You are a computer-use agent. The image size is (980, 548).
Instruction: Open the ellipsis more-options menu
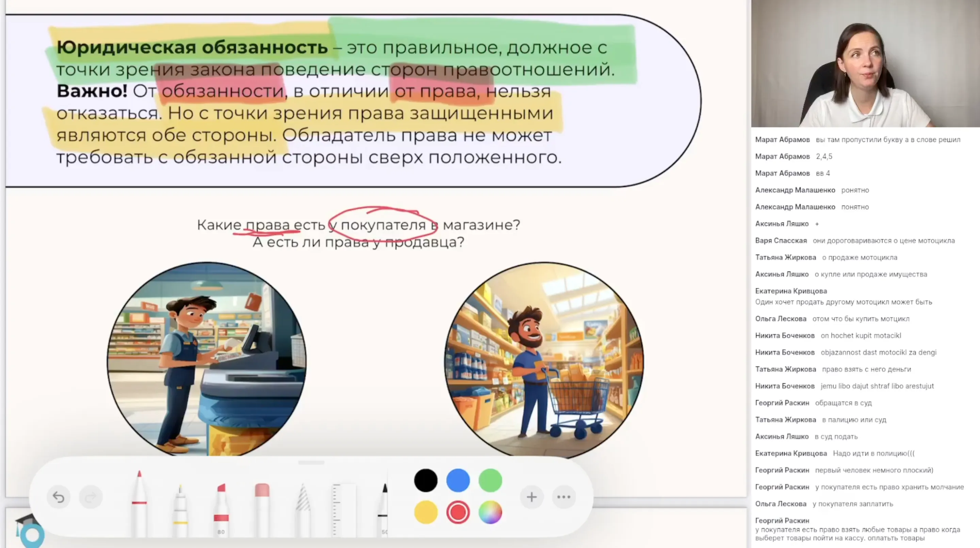point(563,496)
